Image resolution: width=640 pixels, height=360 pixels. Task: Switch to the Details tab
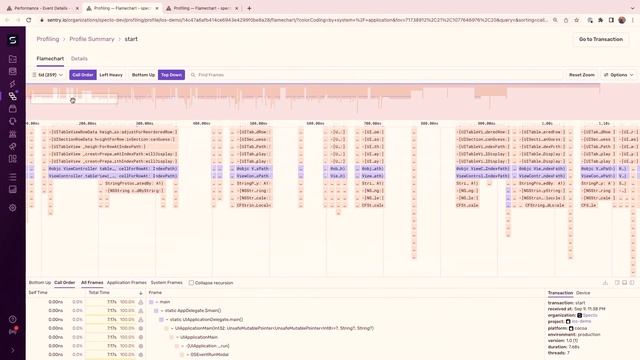pyautogui.click(x=79, y=59)
